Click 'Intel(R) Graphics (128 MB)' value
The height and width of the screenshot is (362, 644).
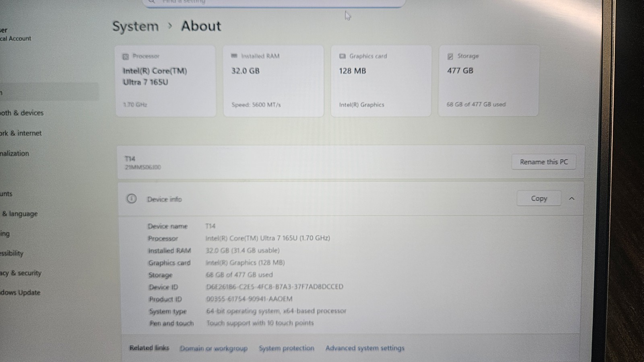tap(245, 262)
